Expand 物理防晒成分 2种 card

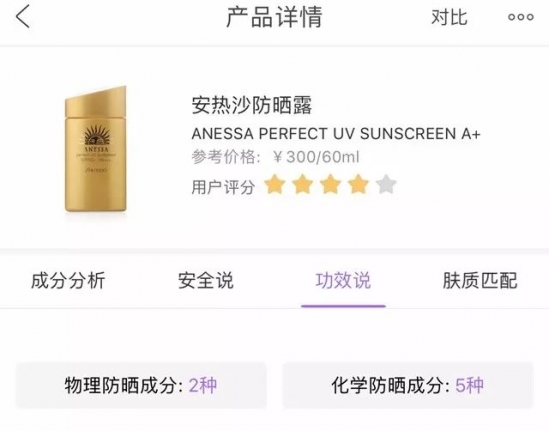(x=141, y=385)
